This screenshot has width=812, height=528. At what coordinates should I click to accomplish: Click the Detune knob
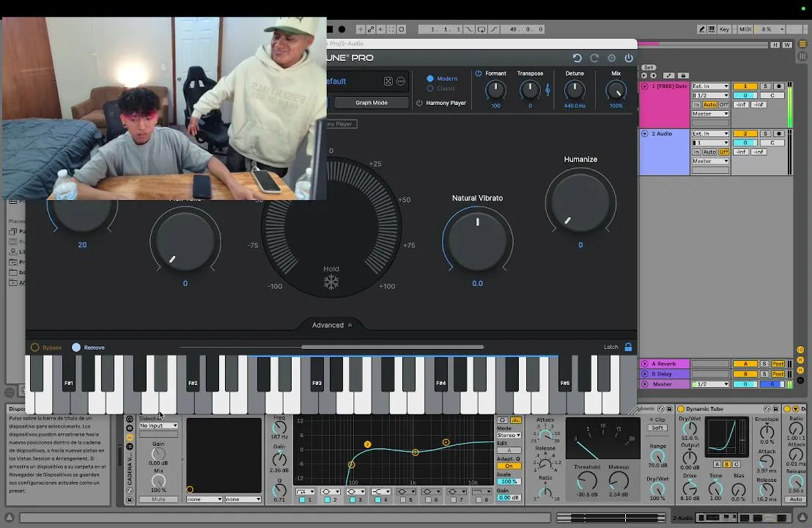(x=575, y=91)
